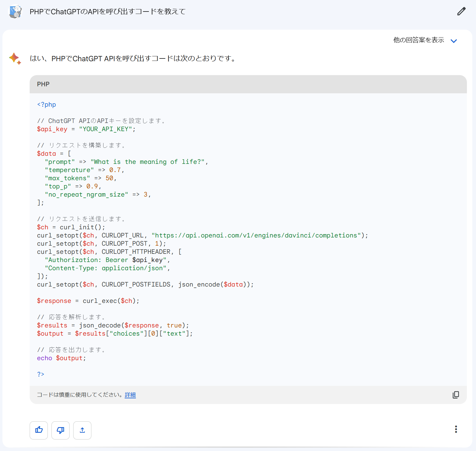Click the "Authorization: Bearer $api_key" line
Screen dimensions: 476x451
tap(107, 260)
